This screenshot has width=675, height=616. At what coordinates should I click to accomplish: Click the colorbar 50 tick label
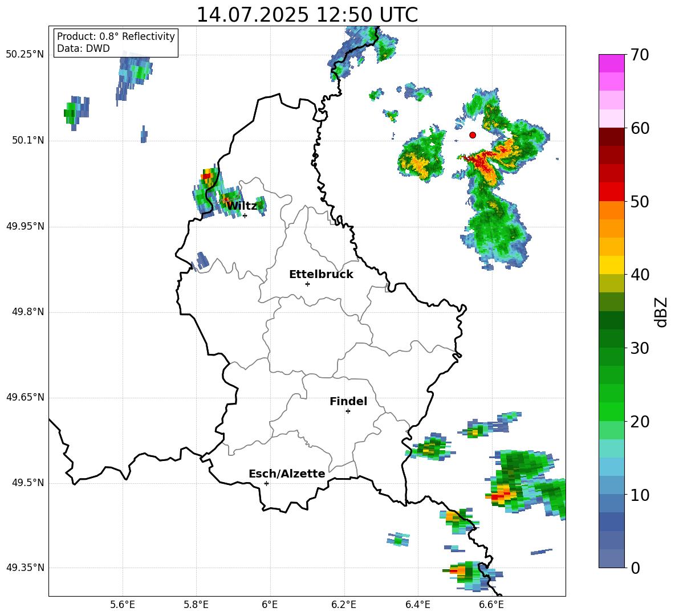[x=640, y=201]
